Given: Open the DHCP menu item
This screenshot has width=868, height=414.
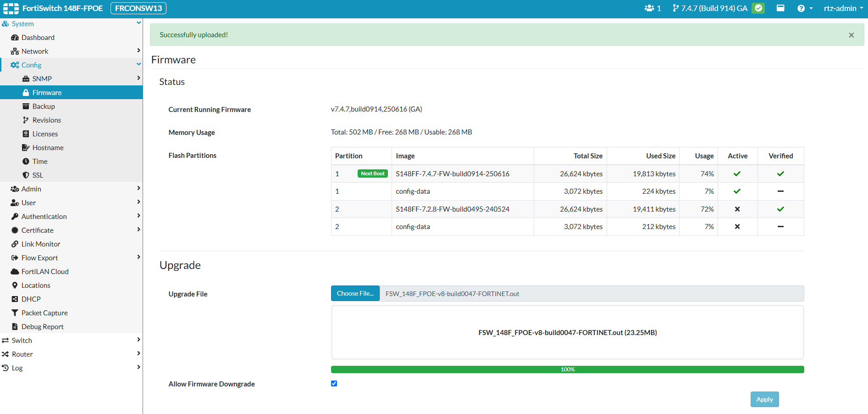Looking at the screenshot, I should (72, 299).
